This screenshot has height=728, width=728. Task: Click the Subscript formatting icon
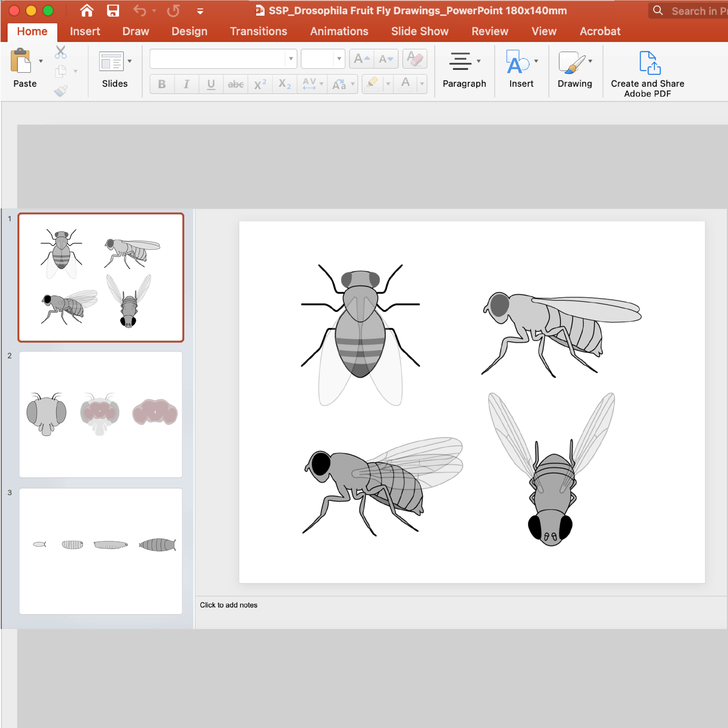284,84
